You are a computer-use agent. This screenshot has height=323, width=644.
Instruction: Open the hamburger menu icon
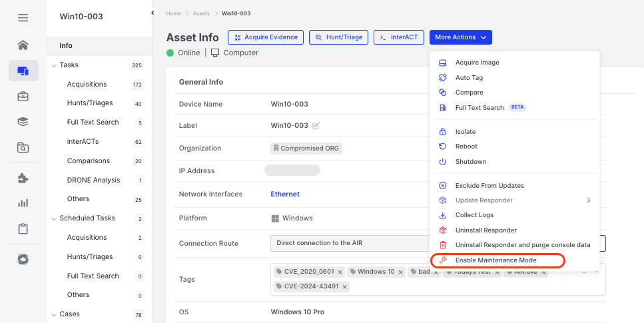(23, 18)
